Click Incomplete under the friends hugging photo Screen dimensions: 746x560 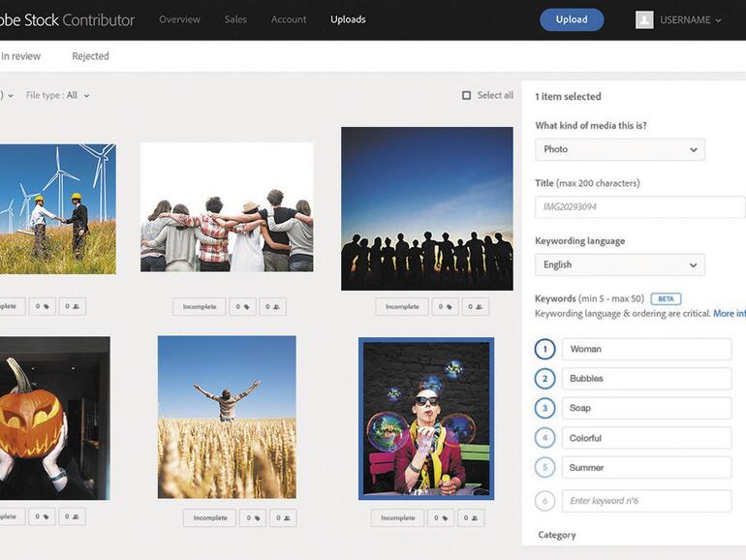(200, 307)
